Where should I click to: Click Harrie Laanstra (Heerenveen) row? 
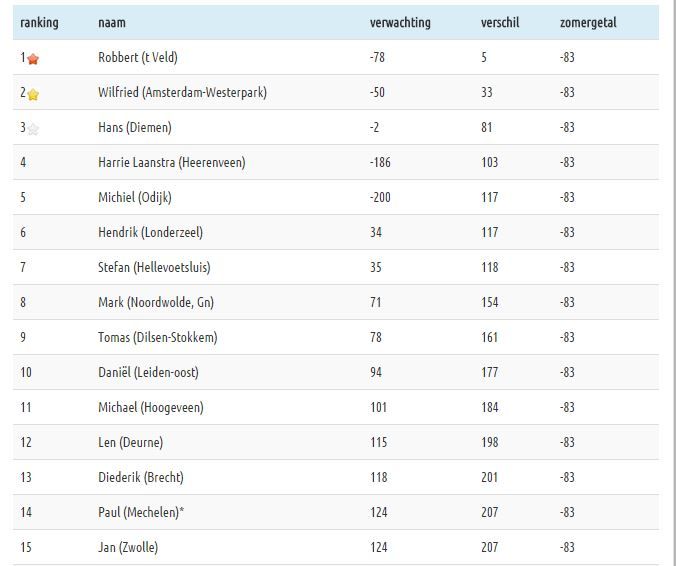tap(336, 162)
